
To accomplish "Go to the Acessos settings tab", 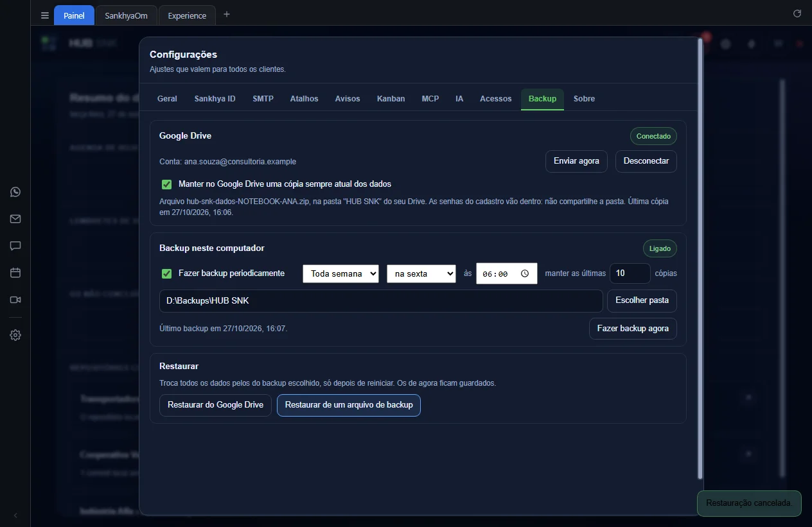I will [x=496, y=99].
